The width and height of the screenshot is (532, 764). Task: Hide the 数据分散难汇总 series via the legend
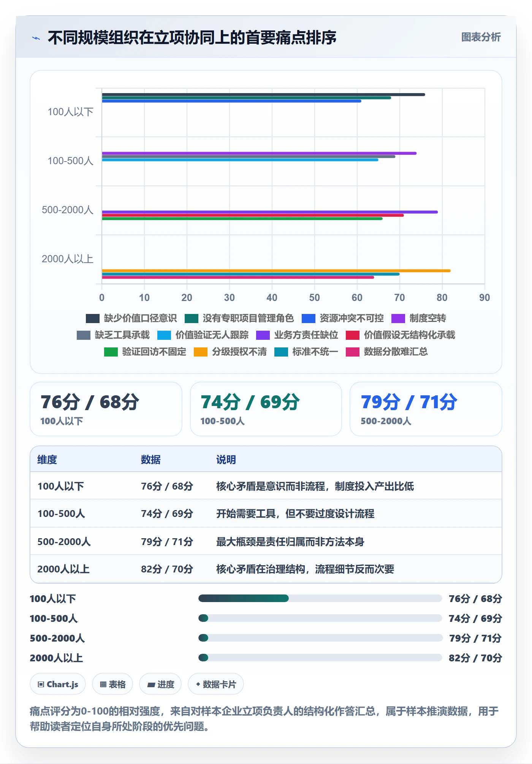pyautogui.click(x=387, y=352)
